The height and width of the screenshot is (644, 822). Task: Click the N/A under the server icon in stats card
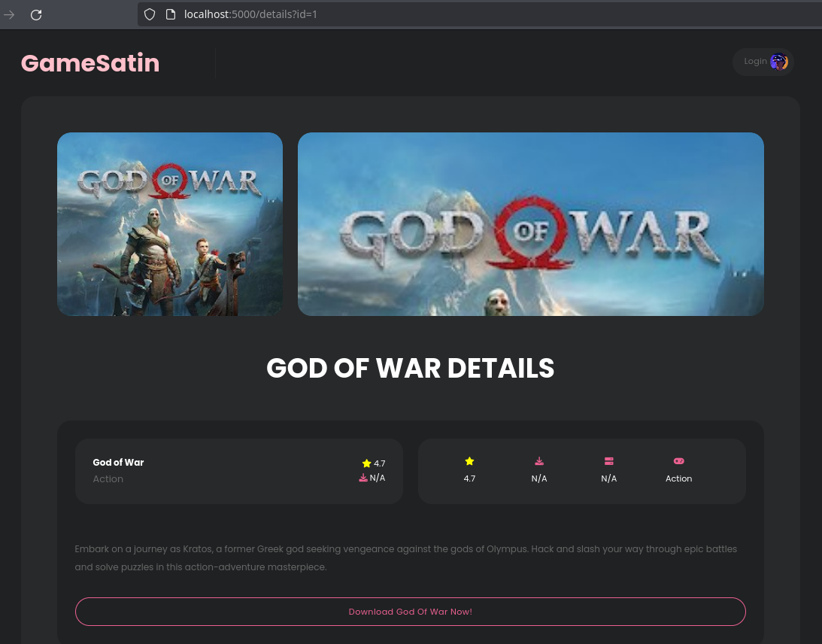608,478
